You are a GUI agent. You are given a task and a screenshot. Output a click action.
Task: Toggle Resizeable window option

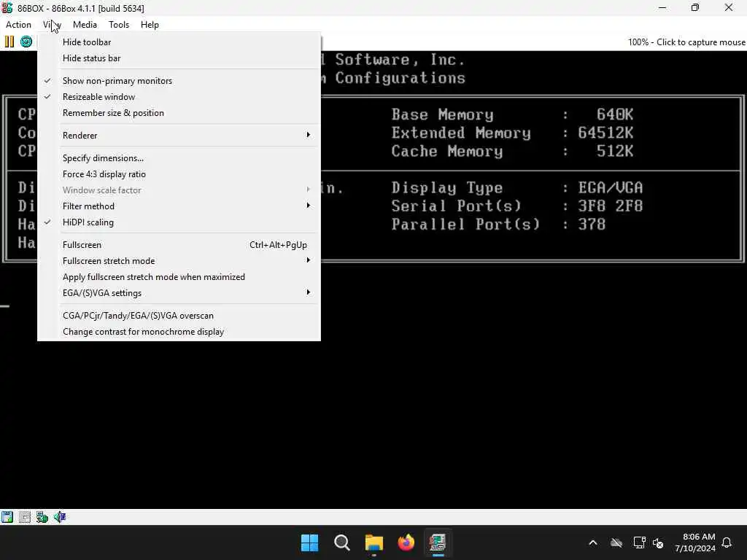[x=179, y=97]
